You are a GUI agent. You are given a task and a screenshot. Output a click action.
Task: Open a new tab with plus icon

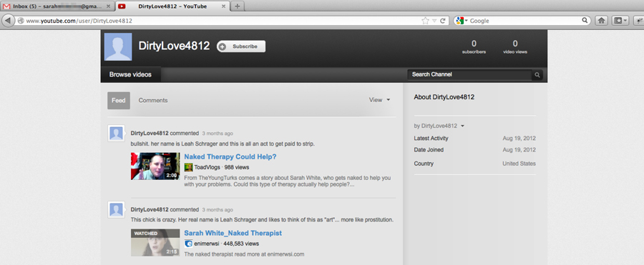tap(238, 6)
